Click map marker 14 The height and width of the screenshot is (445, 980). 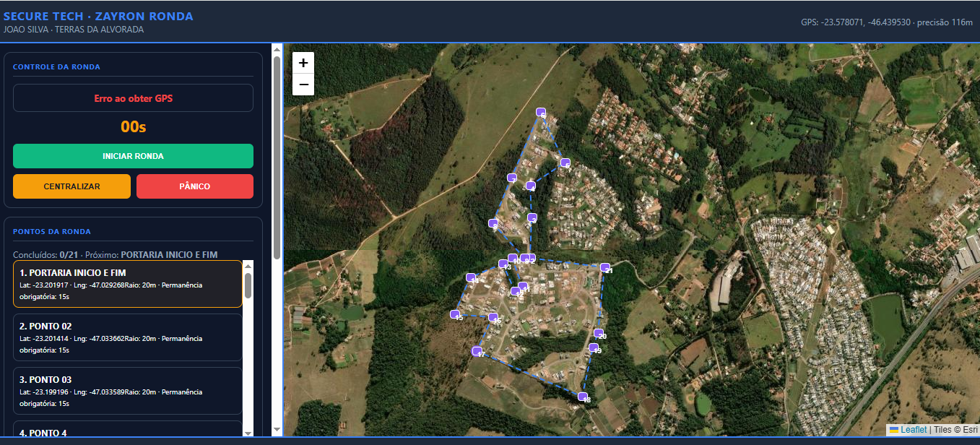(471, 278)
